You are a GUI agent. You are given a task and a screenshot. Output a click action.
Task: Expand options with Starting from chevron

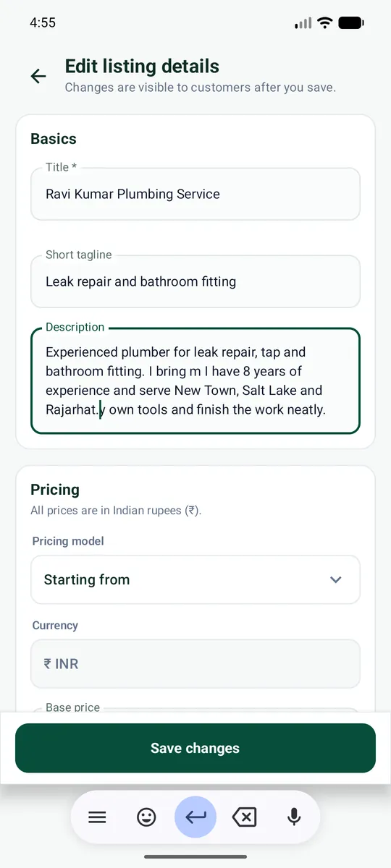[x=335, y=579]
